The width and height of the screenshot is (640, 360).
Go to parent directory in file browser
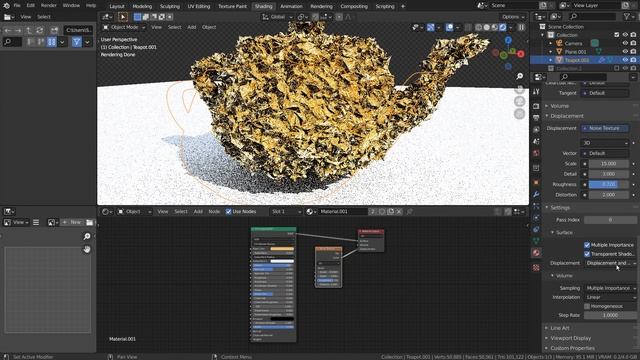(x=29, y=30)
